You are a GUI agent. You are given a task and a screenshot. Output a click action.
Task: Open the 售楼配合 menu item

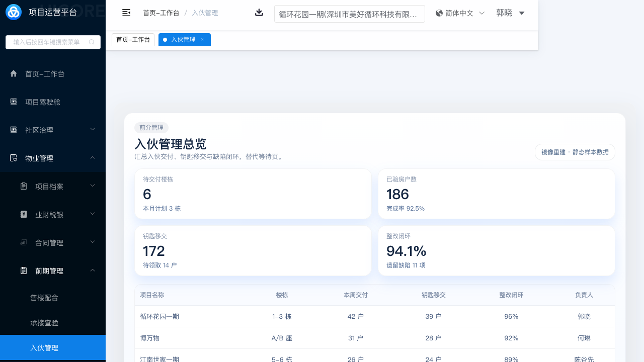coord(44,298)
